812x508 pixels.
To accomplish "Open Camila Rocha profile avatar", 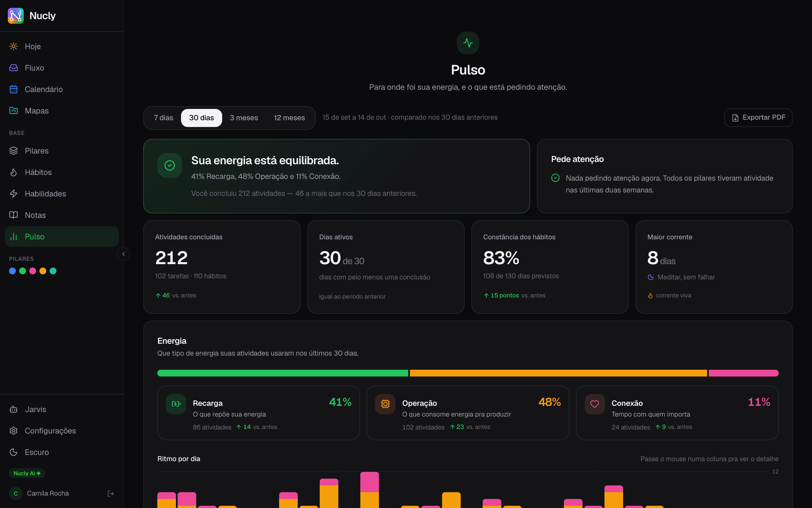I will tap(16, 494).
